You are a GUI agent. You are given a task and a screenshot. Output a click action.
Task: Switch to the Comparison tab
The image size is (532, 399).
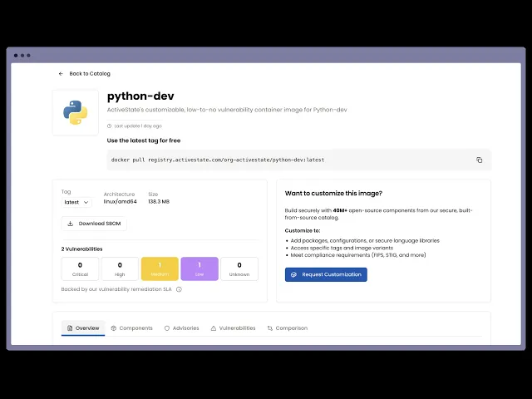[x=287, y=328]
